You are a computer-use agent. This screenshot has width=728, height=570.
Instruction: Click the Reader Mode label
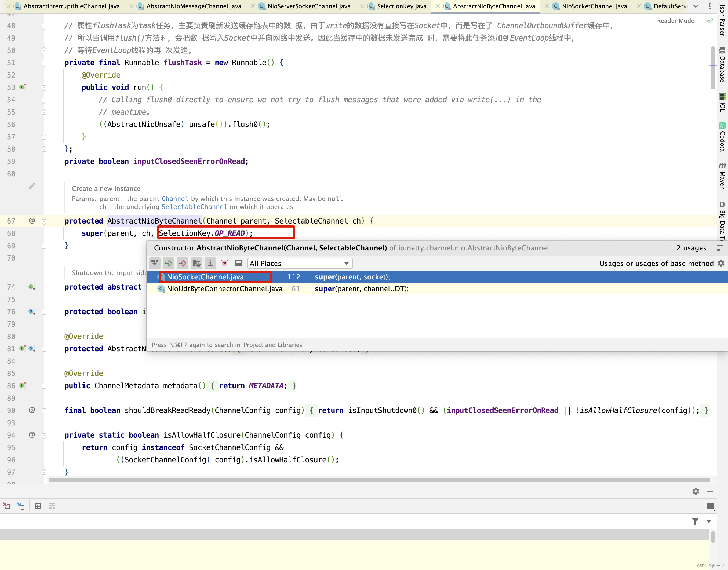pyautogui.click(x=675, y=21)
